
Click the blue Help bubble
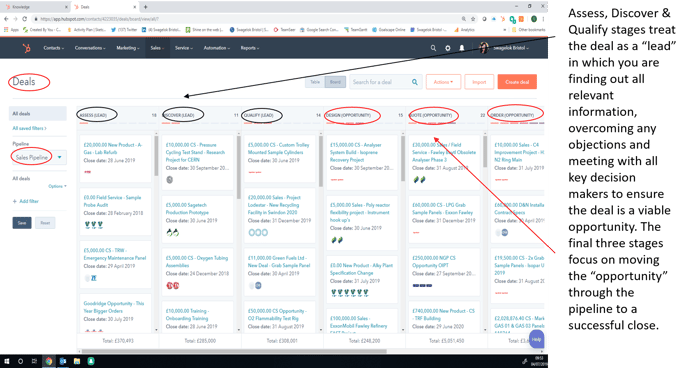pos(536,339)
